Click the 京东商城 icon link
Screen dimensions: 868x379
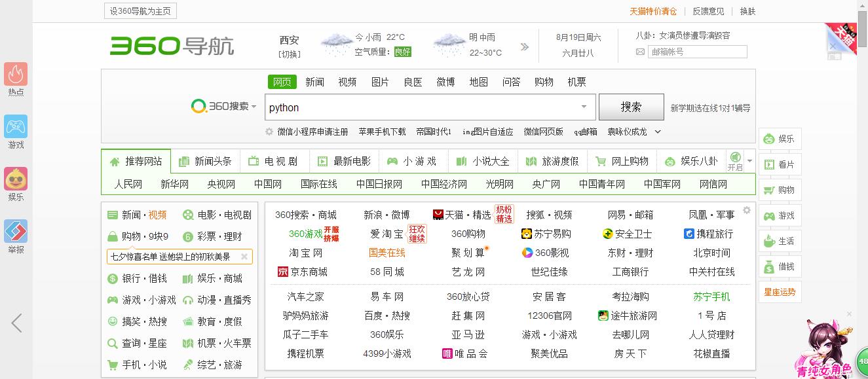[x=283, y=272]
